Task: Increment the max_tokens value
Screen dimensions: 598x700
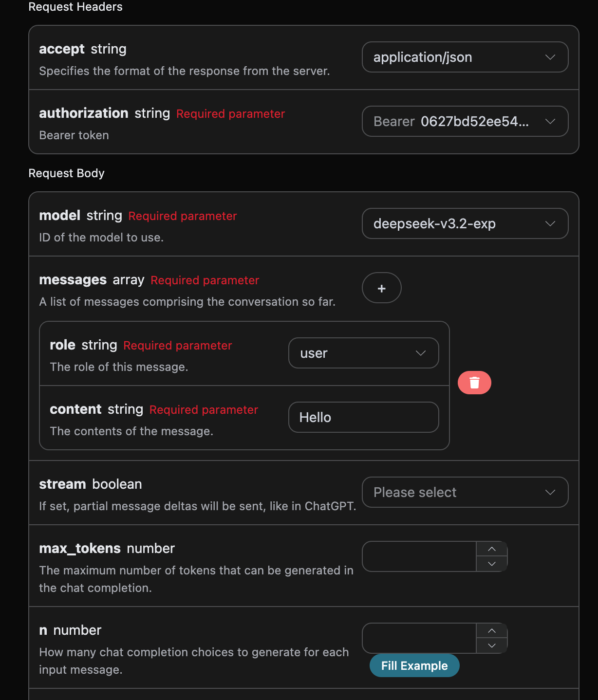Action: (492, 549)
